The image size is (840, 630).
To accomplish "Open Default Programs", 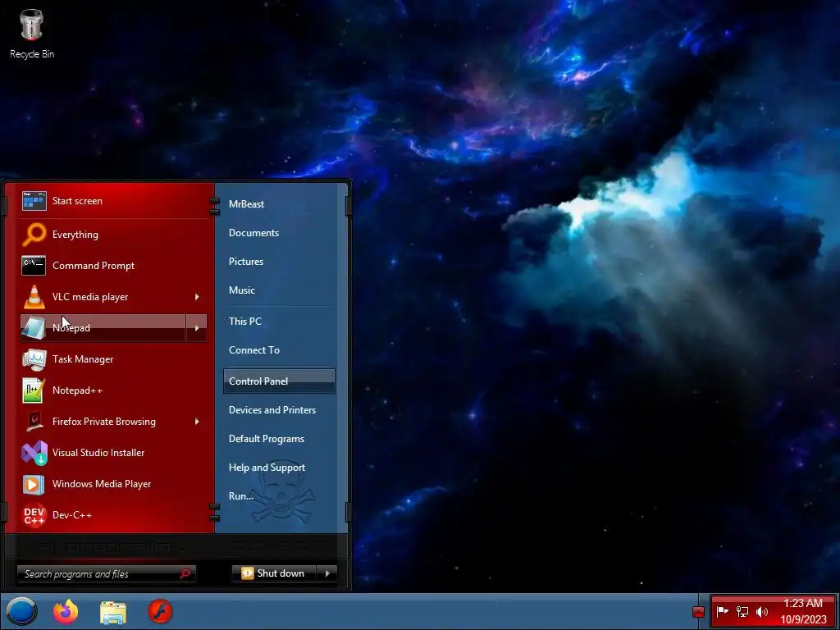I will (267, 439).
